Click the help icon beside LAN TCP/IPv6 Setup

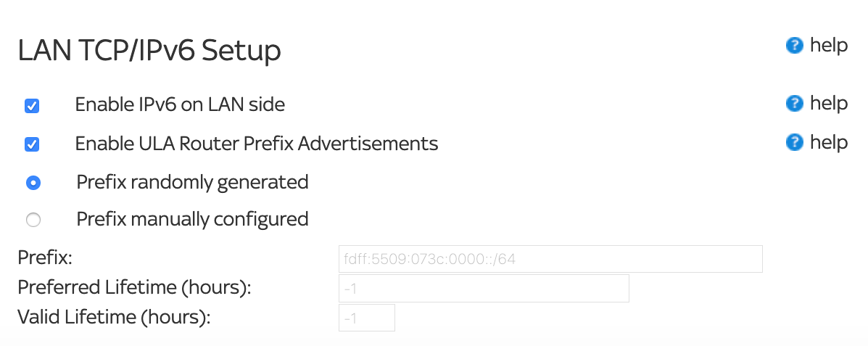[794, 46]
